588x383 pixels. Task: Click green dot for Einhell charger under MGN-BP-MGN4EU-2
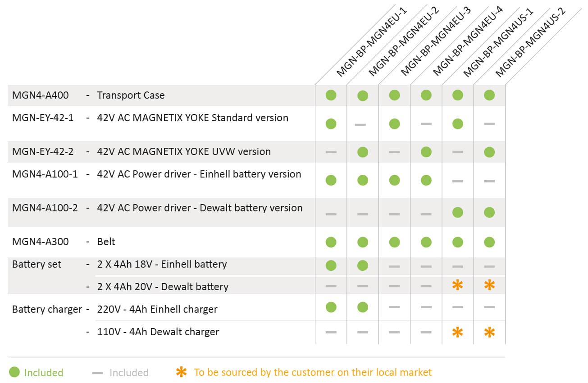tap(363, 307)
